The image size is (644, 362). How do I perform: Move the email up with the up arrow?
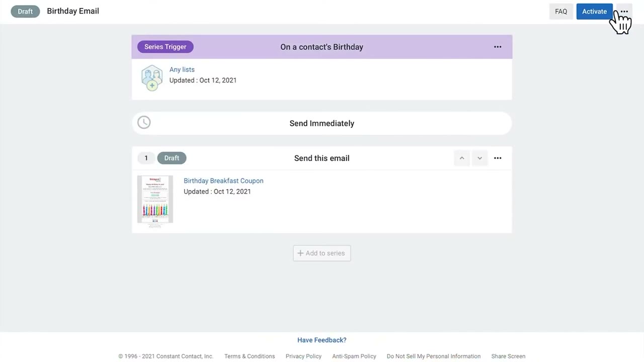click(461, 158)
